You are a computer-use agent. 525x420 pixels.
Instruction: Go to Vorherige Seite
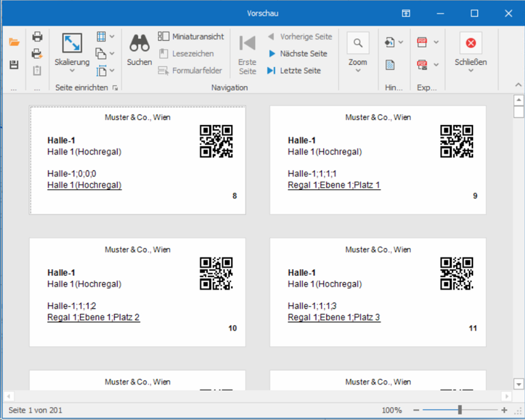click(299, 36)
